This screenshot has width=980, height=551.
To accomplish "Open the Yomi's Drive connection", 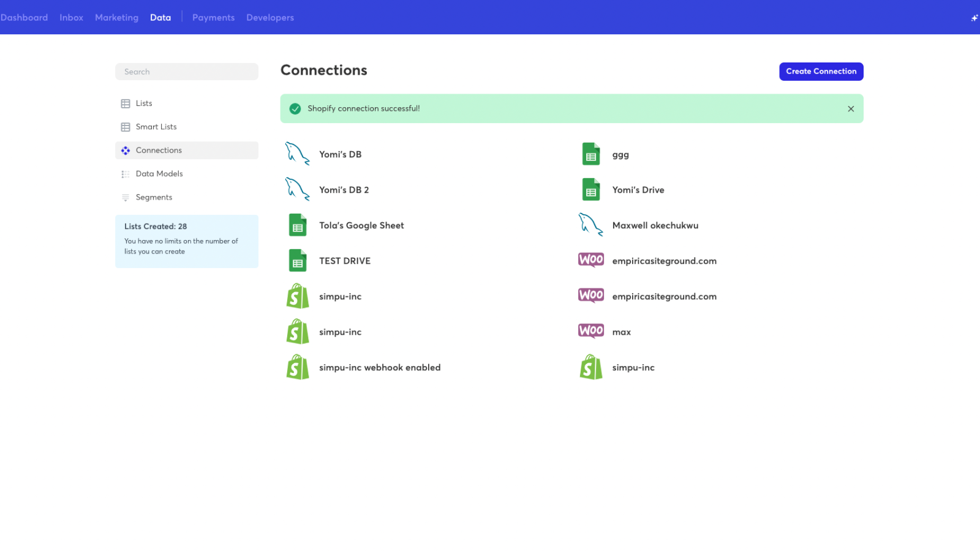I will tap(638, 190).
